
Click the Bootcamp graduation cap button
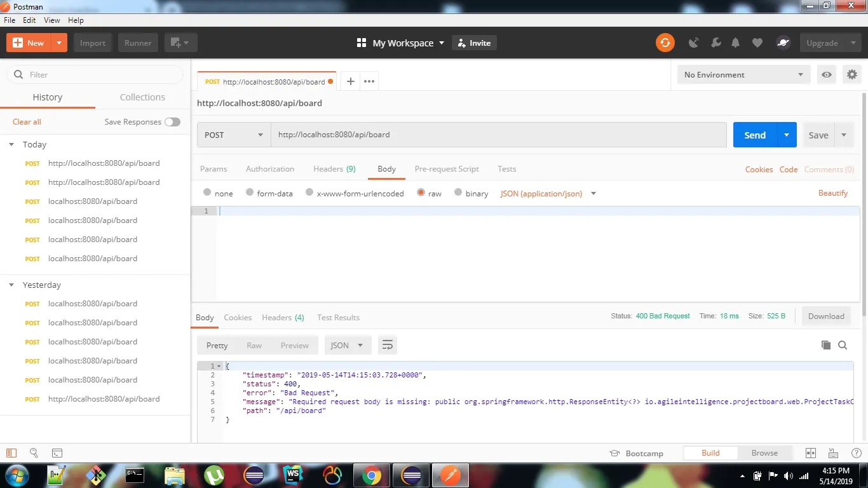(636, 453)
